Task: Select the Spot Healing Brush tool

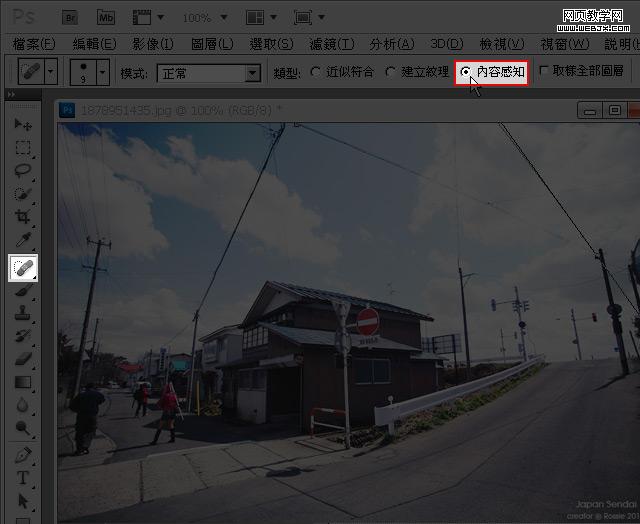Action: point(23,267)
